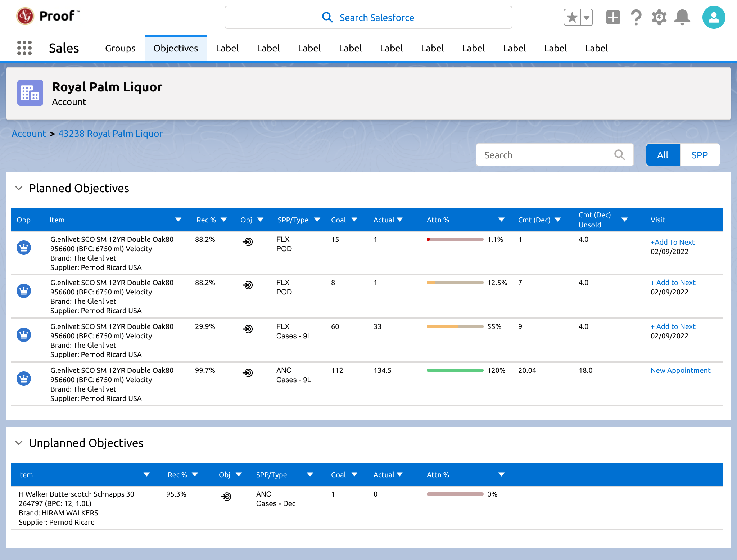737x560 pixels.
Task: Select the Objectives tab
Action: pyautogui.click(x=176, y=48)
